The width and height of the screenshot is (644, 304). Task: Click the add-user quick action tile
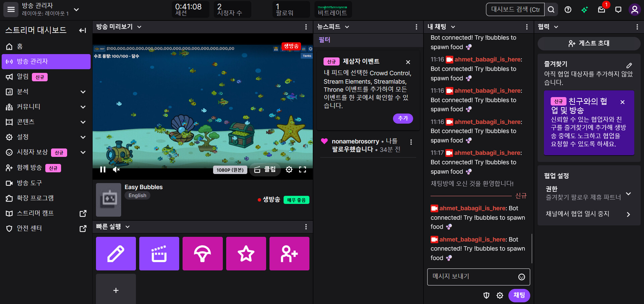point(289,254)
